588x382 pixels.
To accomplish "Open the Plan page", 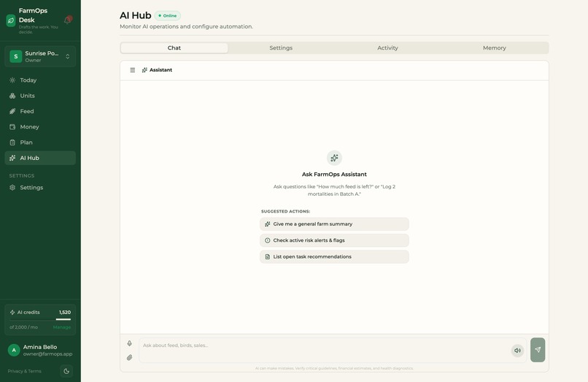I will [40, 142].
